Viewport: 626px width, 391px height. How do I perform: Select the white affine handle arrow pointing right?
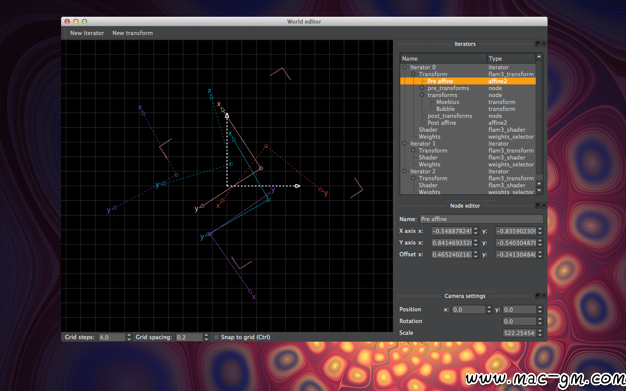tap(297, 186)
